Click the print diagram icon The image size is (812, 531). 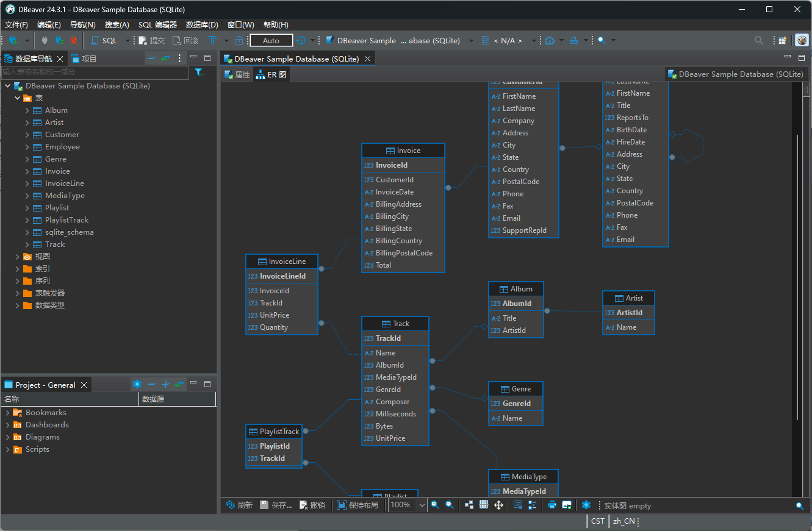(552, 505)
